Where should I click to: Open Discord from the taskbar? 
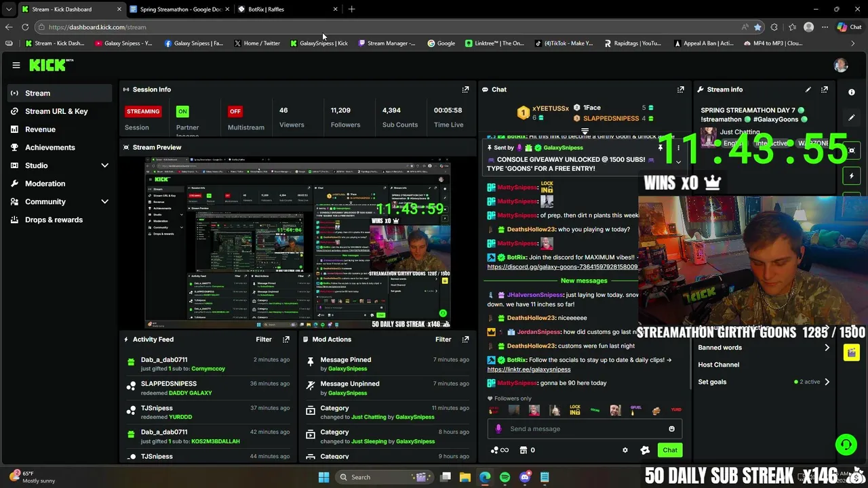524,477
